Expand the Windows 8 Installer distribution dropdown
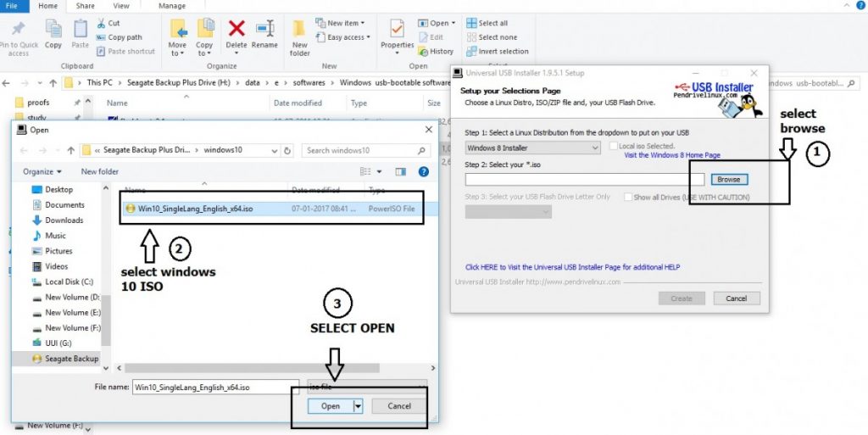The height and width of the screenshot is (435, 868). coord(533,148)
